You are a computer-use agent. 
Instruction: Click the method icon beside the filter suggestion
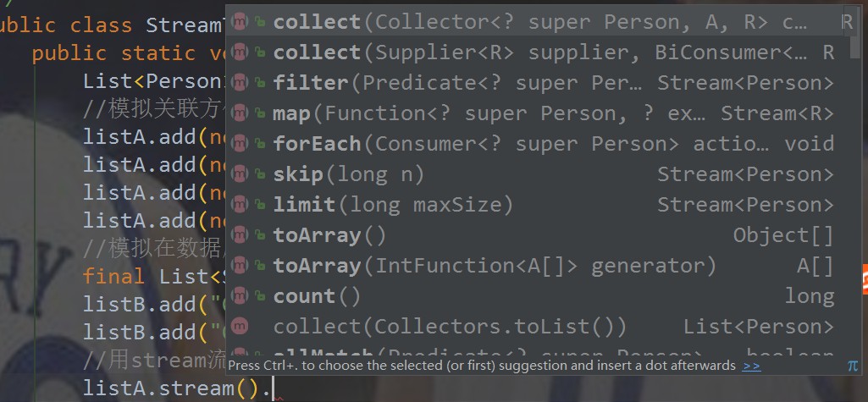(240, 83)
